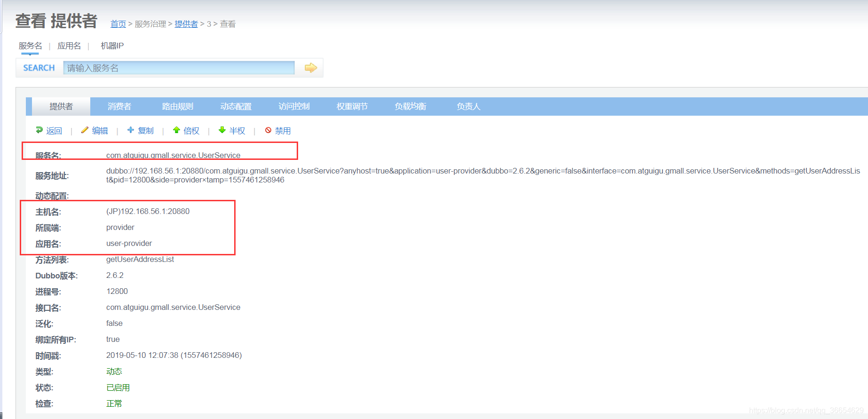Click the orange search arrow icon
The image size is (868, 419).
coord(311,68)
